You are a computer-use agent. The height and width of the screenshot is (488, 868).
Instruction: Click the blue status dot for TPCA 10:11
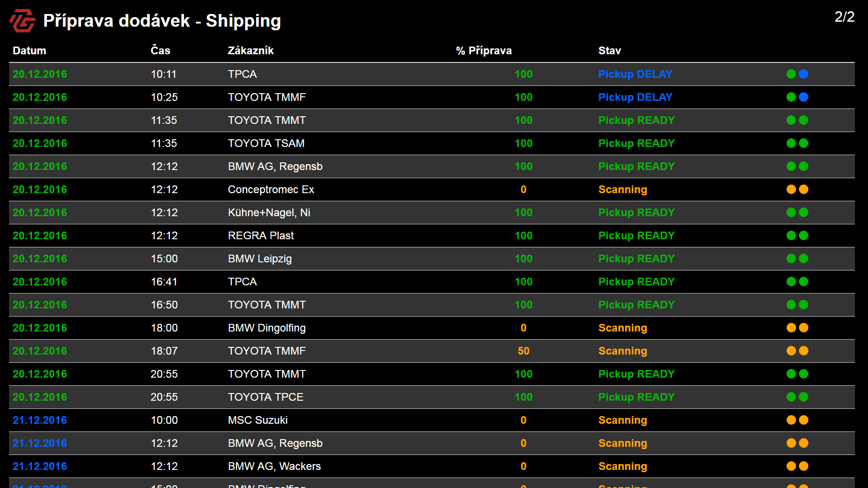click(x=803, y=74)
